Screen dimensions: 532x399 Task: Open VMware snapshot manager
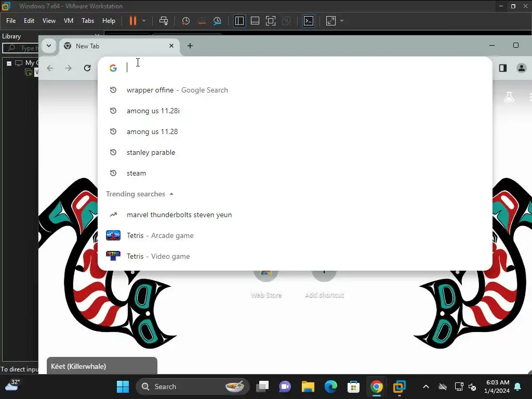[217, 21]
